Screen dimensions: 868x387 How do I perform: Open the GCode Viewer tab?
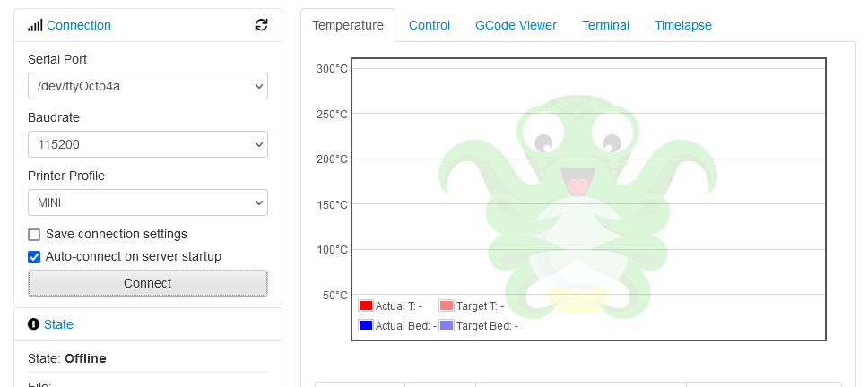[x=516, y=25]
